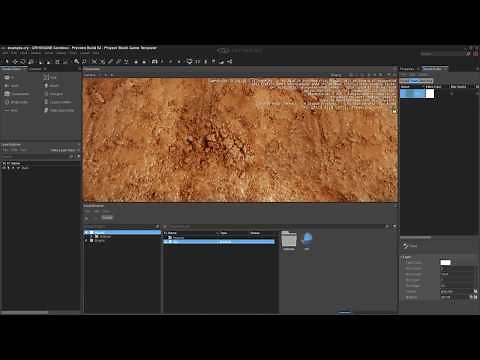Click the white filter color swatch in layer row
This screenshot has width=480, height=360.
click(x=430, y=94)
